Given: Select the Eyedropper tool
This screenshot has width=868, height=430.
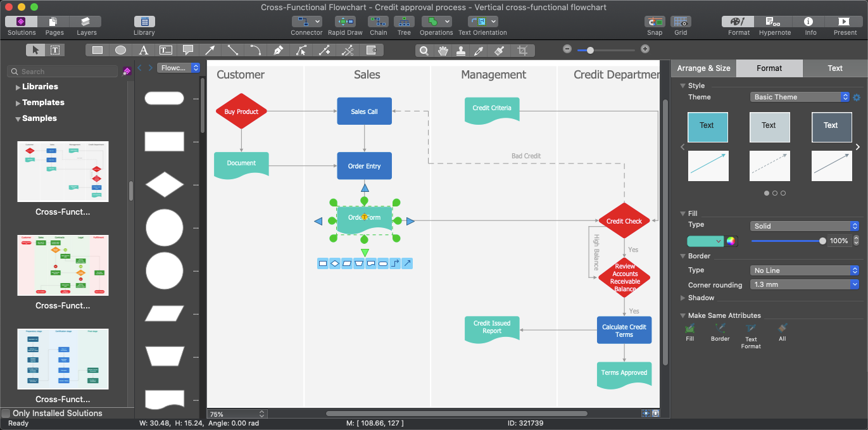Looking at the screenshot, I should coord(479,51).
